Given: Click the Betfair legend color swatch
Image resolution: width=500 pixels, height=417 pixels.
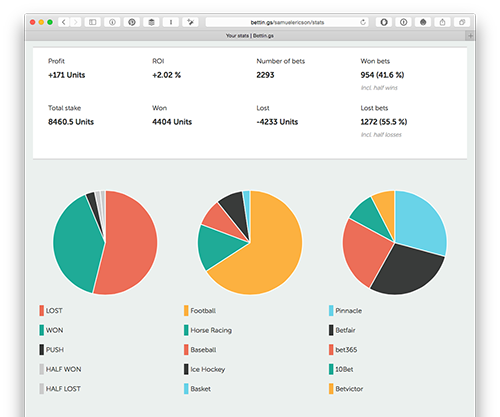Looking at the screenshot, I should 331,330.
